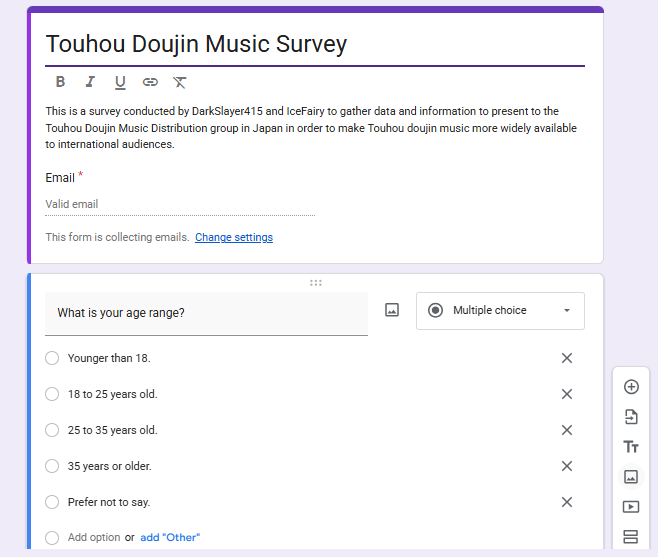
Task: Import questions from sidebar
Action: [x=631, y=417]
